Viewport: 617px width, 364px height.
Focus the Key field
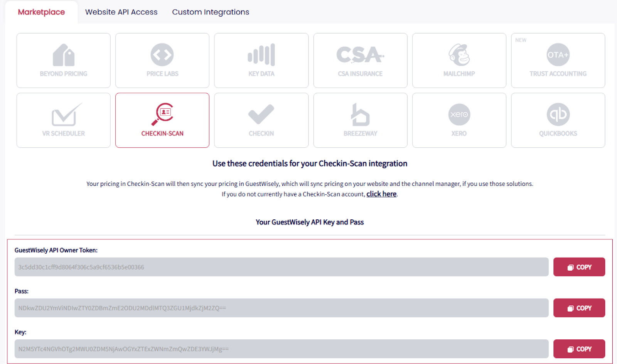pos(282,349)
